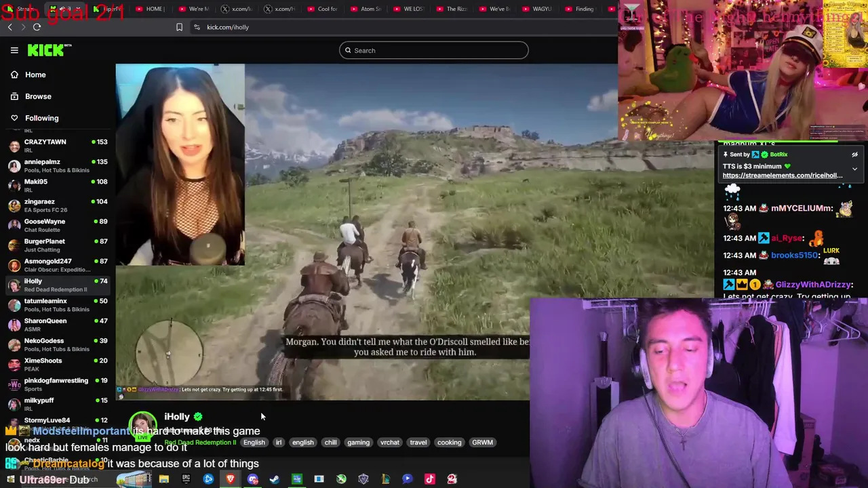Open Steam from taskbar
Image resolution: width=868 pixels, height=488 pixels.
click(275, 479)
